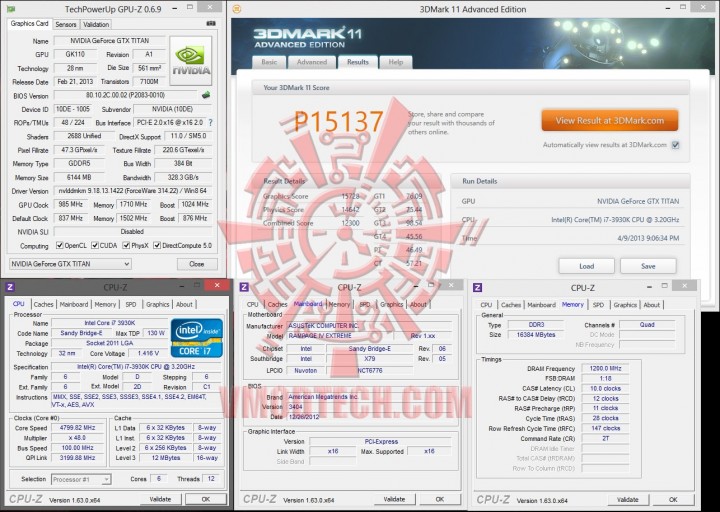
Task: Click View Result at 3DMark.com button
Action: tap(610, 121)
